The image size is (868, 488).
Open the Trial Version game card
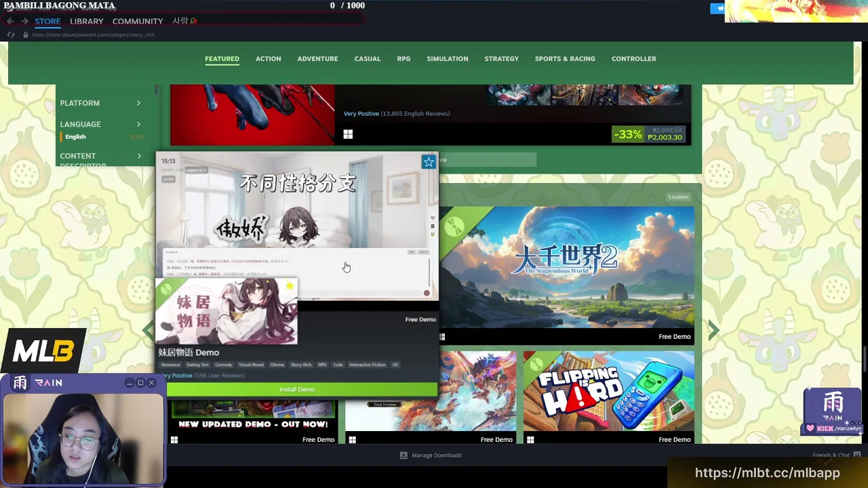pyautogui.click(x=431, y=399)
